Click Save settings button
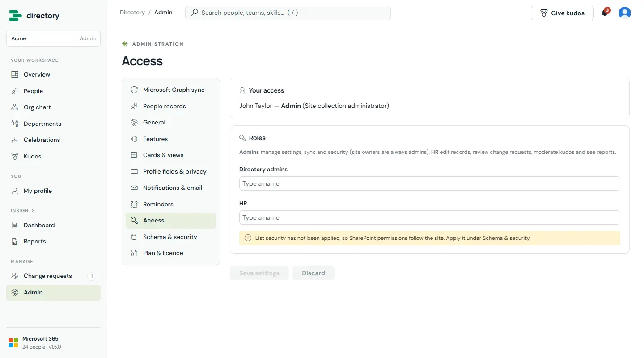Image resolution: width=644 pixels, height=358 pixels. coord(259,273)
